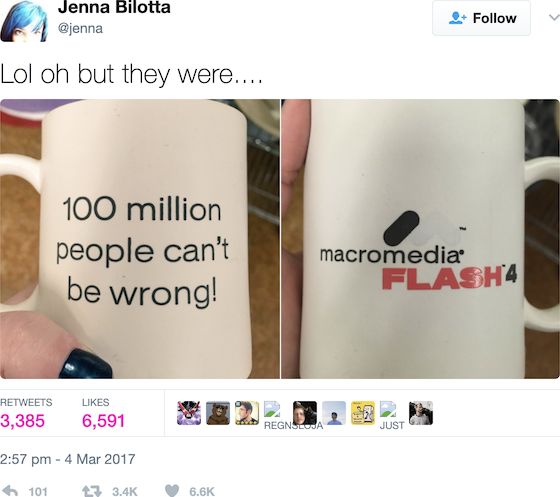Open Jenna Bilotta display name link

[x=114, y=7]
